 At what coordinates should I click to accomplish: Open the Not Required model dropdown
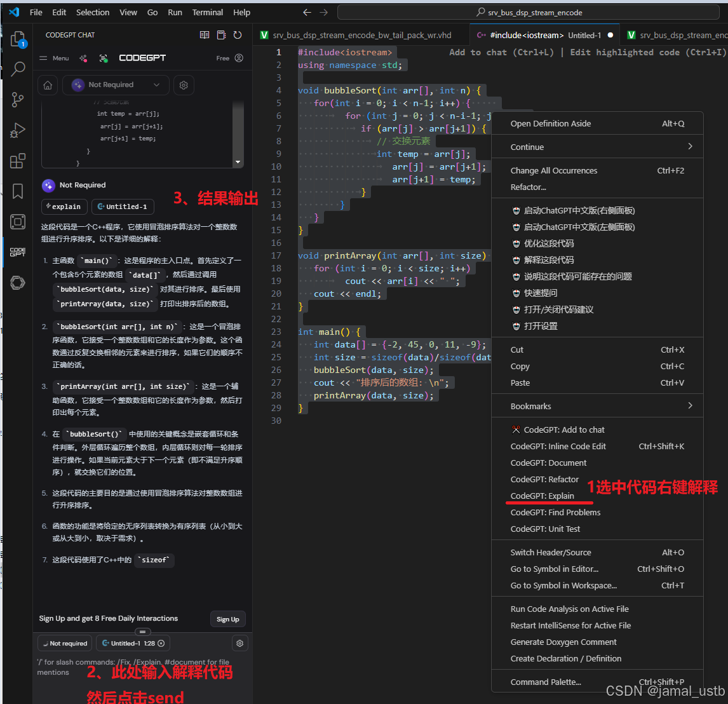116,85
